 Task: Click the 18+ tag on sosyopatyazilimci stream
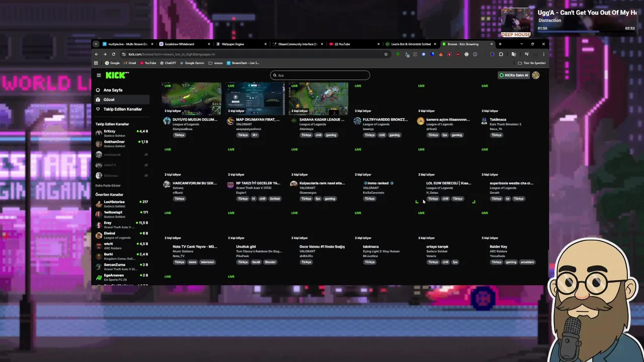click(x=255, y=135)
